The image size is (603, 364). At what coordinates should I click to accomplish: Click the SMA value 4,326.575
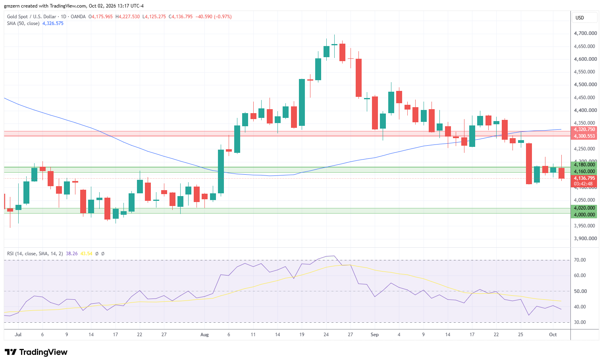click(53, 23)
